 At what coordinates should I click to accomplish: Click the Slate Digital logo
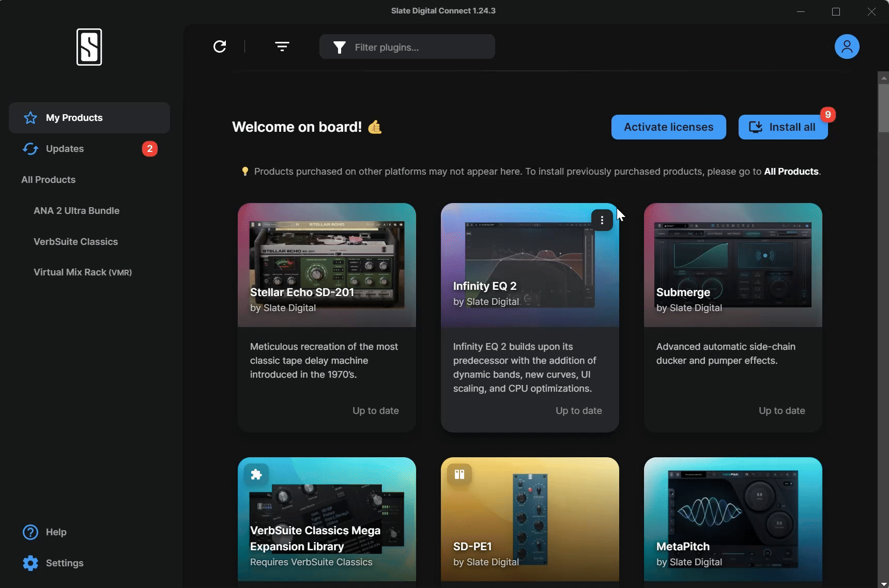tap(89, 47)
